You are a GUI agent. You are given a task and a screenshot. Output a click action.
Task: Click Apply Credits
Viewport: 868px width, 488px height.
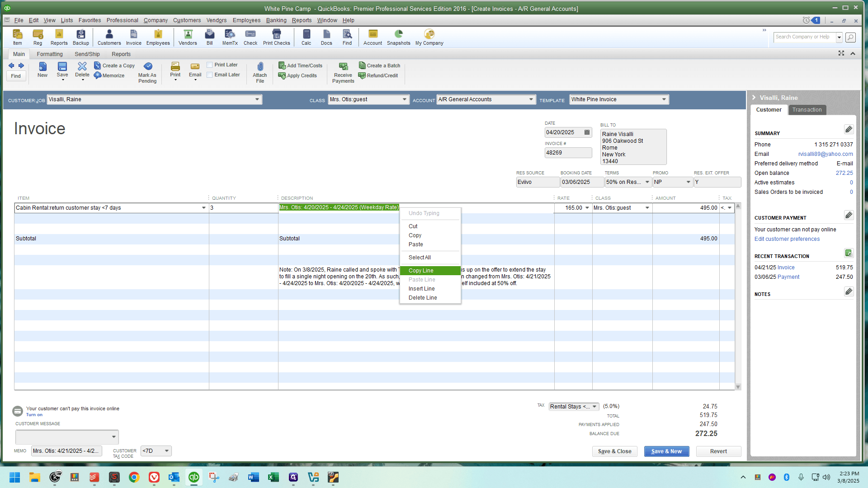[x=297, y=75]
